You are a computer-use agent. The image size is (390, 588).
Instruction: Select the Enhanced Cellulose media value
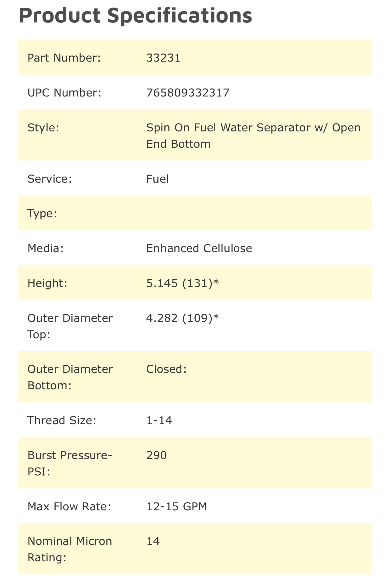[199, 248]
